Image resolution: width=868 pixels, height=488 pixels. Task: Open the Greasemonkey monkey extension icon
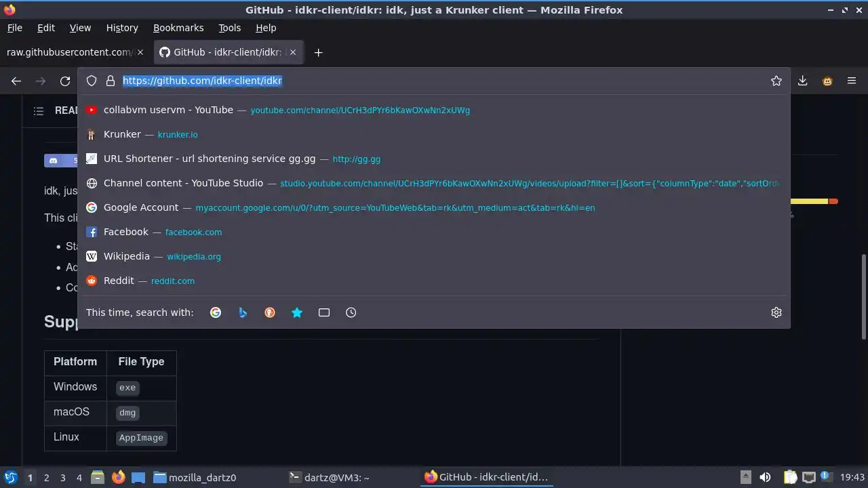click(827, 81)
